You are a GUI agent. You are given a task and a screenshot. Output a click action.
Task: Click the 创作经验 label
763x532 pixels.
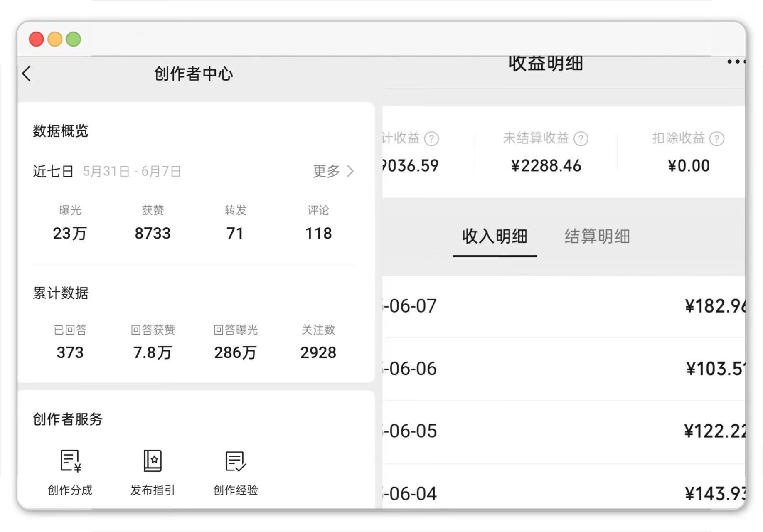pos(236,490)
